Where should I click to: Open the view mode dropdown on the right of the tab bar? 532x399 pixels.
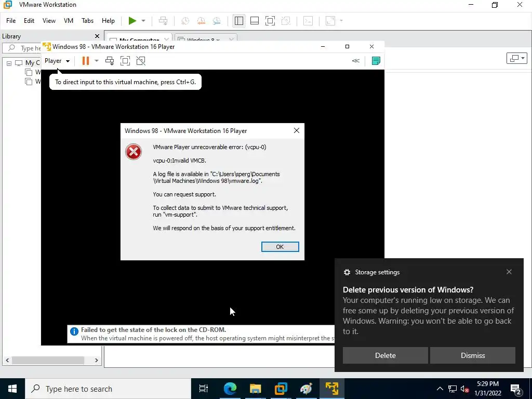pos(517,58)
